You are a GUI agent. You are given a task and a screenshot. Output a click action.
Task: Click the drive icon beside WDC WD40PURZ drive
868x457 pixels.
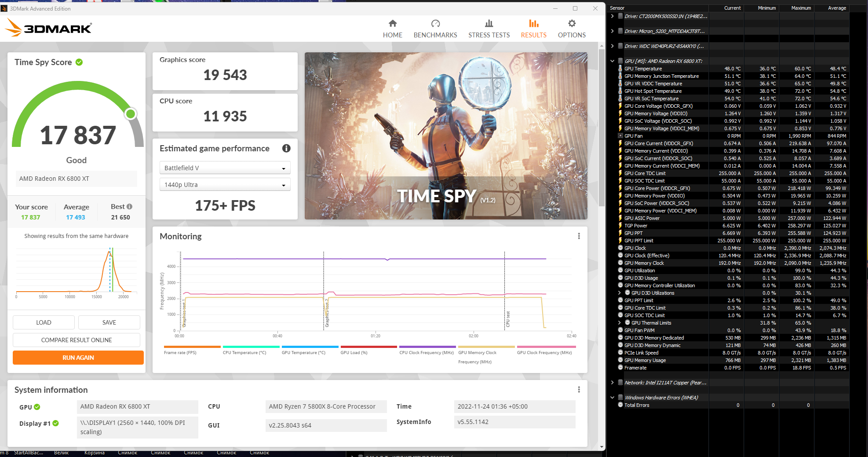620,46
